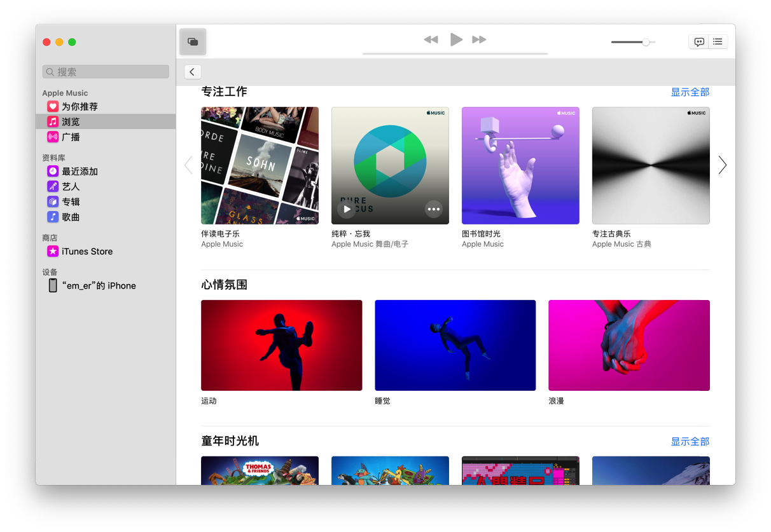The width and height of the screenshot is (771, 532).
Task: Play 纯粹・忘我 with overlay play button
Action: (x=347, y=209)
